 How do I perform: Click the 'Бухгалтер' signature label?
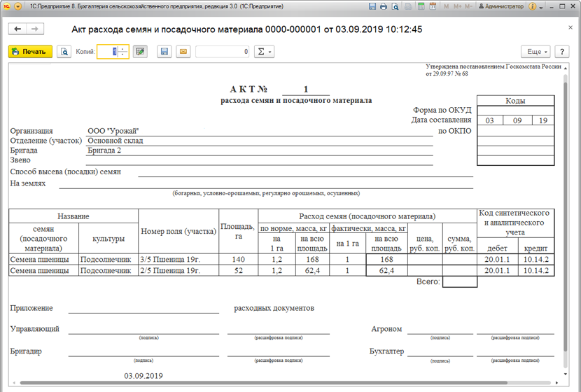(386, 351)
